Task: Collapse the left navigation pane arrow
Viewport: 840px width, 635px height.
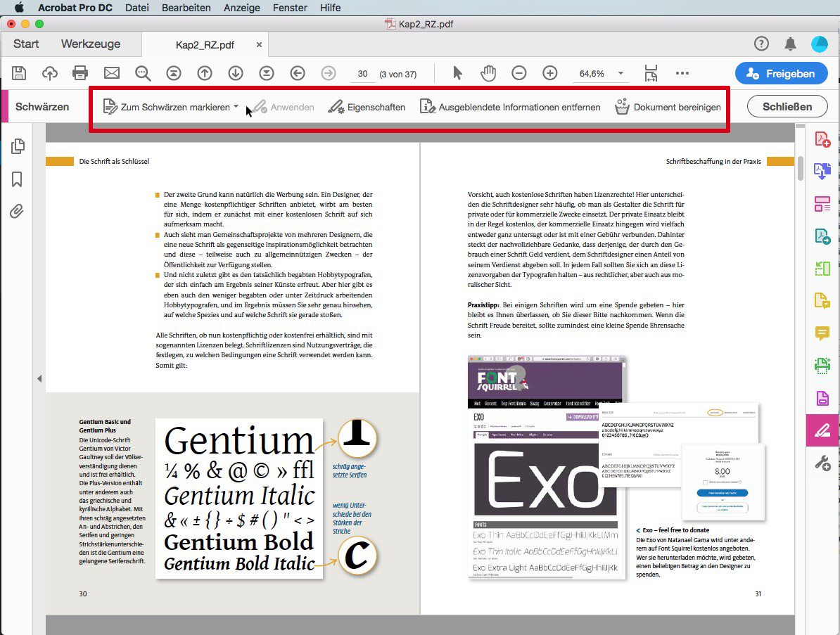Action: (x=39, y=378)
